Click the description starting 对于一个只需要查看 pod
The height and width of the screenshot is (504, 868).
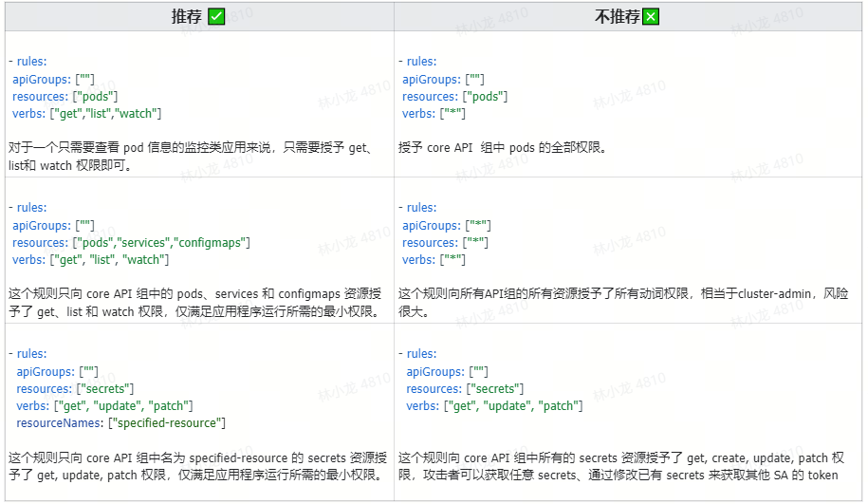(x=190, y=157)
